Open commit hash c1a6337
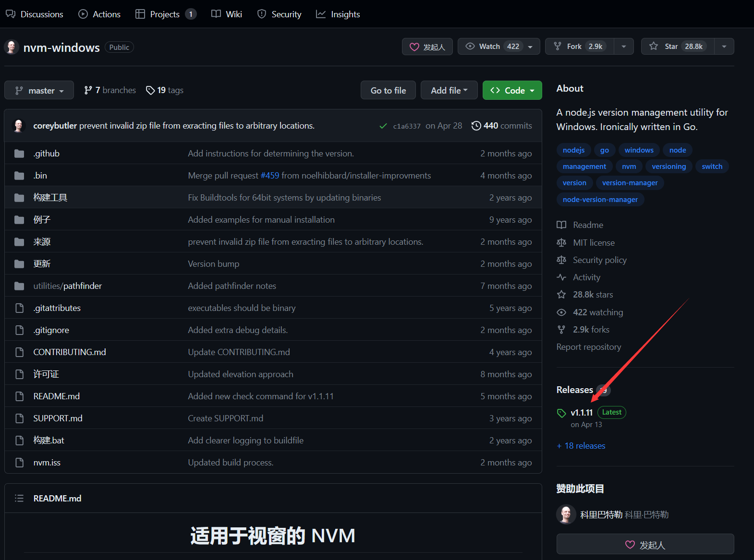The height and width of the screenshot is (560, 754). [407, 126]
